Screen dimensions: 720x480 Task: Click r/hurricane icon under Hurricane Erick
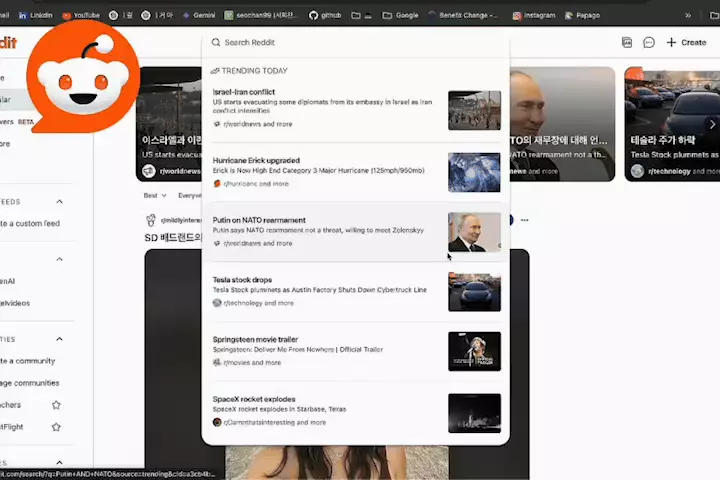[x=217, y=183]
